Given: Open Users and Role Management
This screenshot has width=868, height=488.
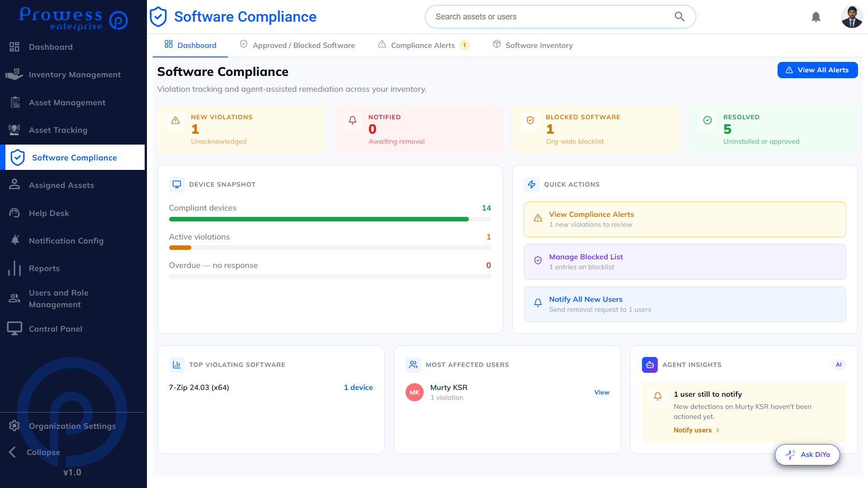Looking at the screenshot, I should pos(72,299).
